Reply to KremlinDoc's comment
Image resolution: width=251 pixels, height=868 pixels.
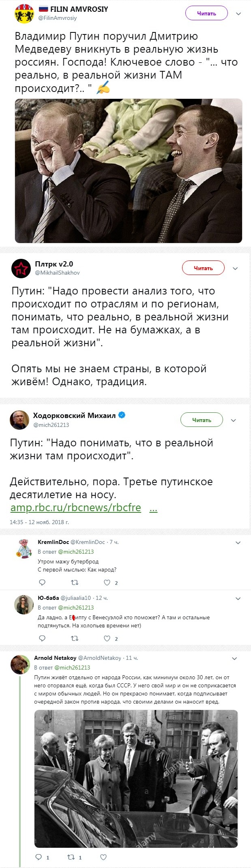tap(42, 582)
